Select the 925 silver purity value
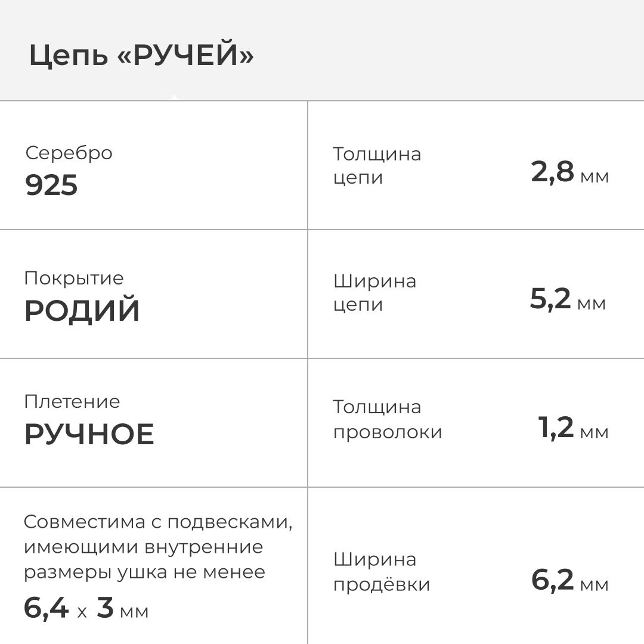 tap(51, 186)
